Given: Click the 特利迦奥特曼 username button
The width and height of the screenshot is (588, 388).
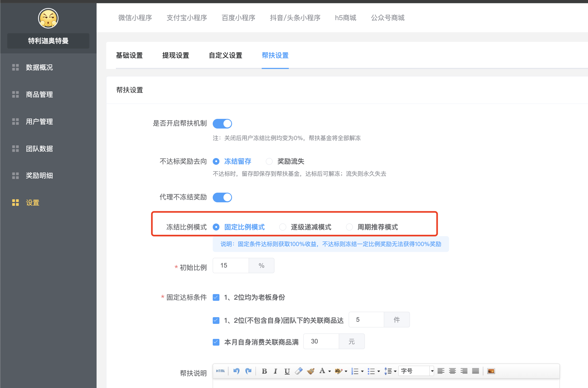Looking at the screenshot, I should pos(48,41).
